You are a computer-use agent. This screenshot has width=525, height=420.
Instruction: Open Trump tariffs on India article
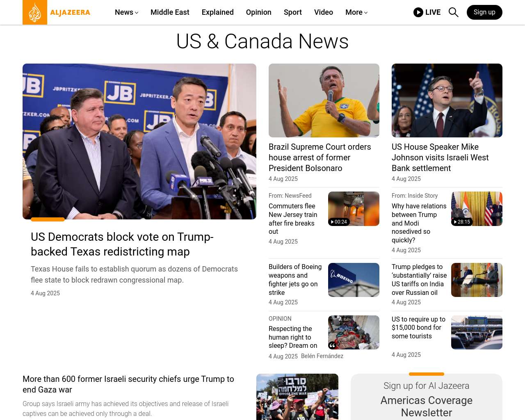pyautogui.click(x=419, y=280)
